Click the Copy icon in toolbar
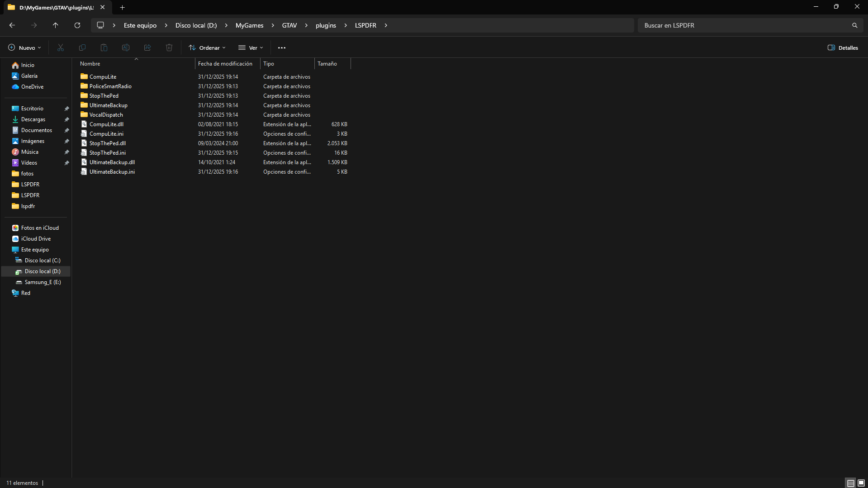The width and height of the screenshot is (868, 488). click(82, 47)
